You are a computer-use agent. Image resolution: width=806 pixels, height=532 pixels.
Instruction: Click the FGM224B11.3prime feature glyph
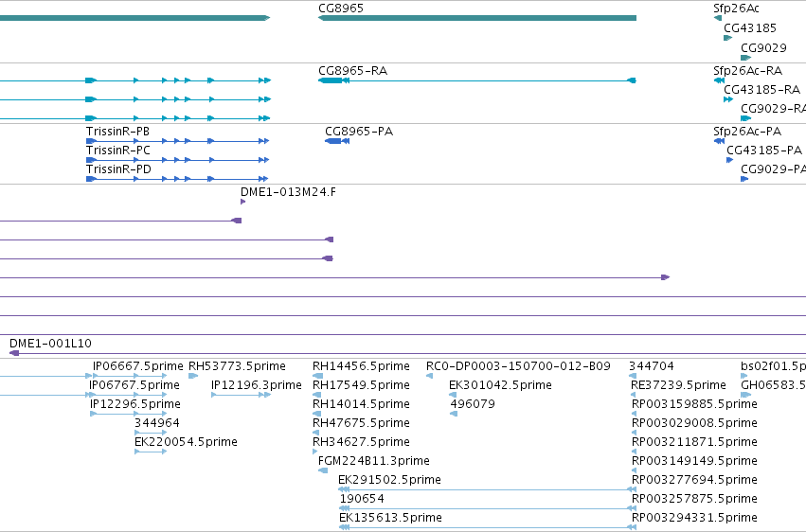pyautogui.click(x=323, y=470)
